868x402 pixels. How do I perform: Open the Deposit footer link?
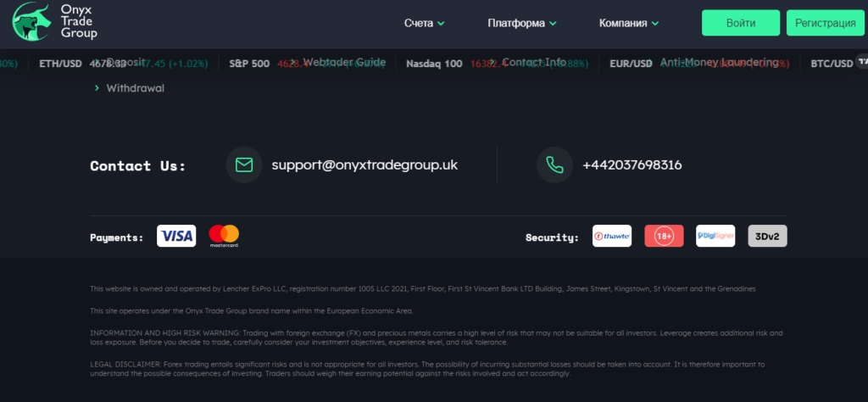click(x=125, y=62)
